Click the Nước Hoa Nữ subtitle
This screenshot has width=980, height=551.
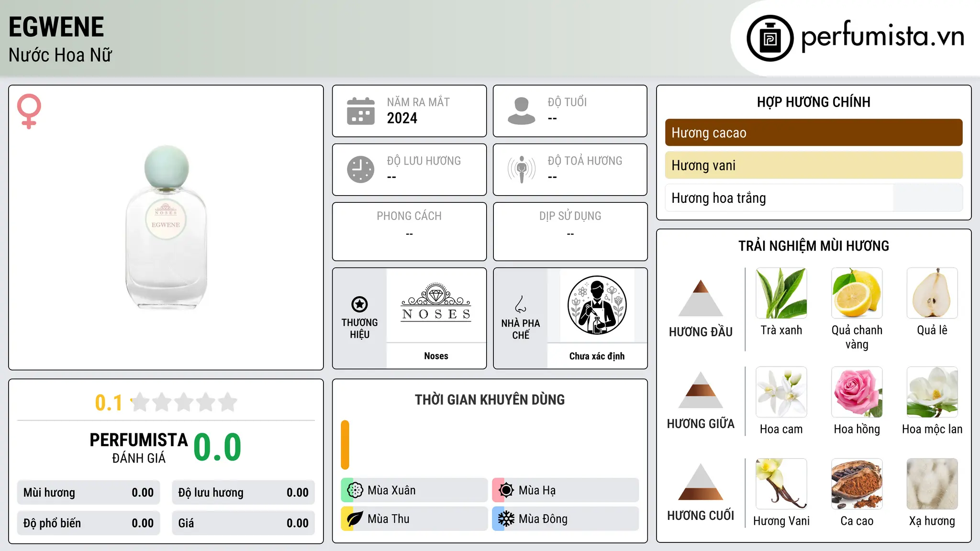coord(60,55)
